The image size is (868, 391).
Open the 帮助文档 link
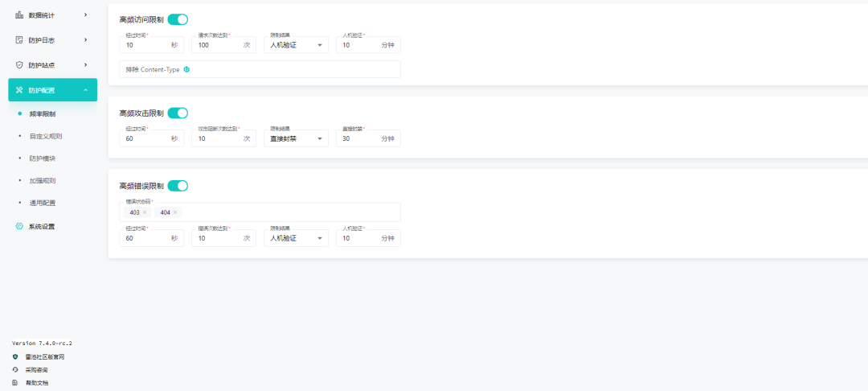(36, 383)
